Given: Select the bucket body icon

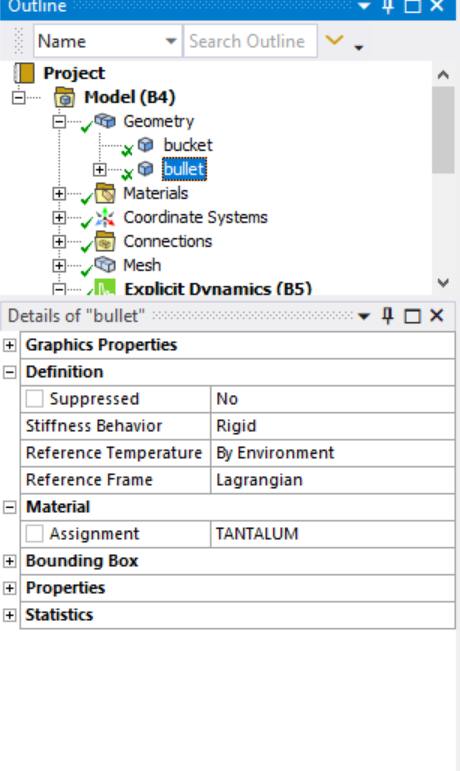Looking at the screenshot, I should pos(145,145).
